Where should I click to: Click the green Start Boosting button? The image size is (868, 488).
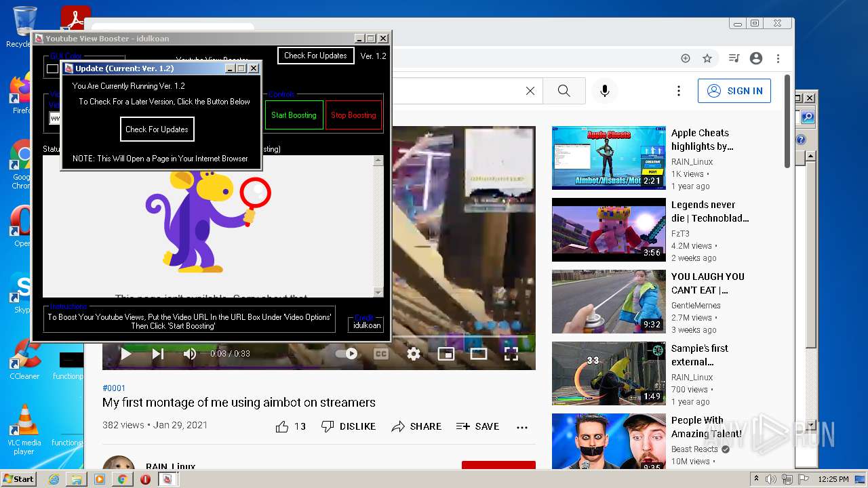(294, 115)
